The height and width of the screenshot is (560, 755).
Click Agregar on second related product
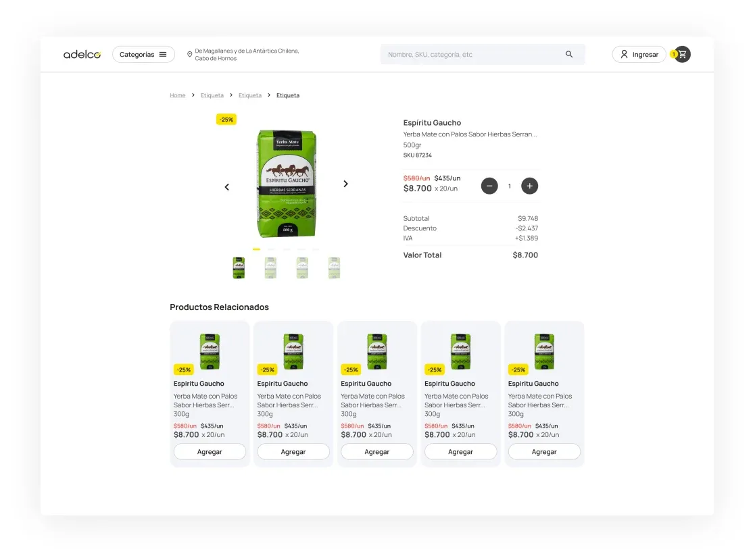[293, 452]
